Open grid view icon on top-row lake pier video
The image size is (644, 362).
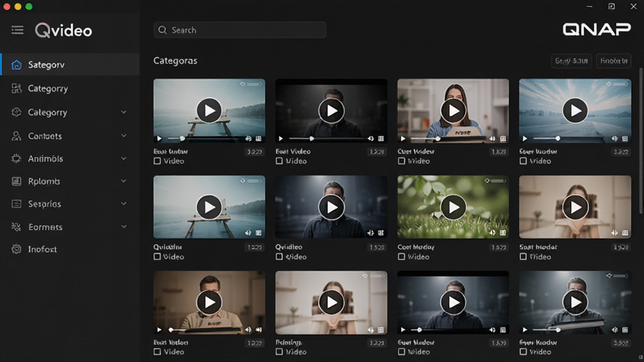click(258, 139)
